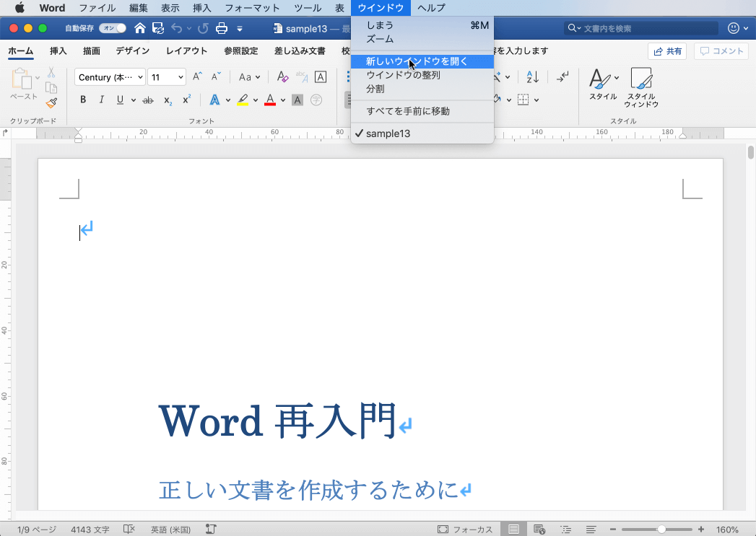
Task: Switch to Draft view
Action: pos(591,530)
